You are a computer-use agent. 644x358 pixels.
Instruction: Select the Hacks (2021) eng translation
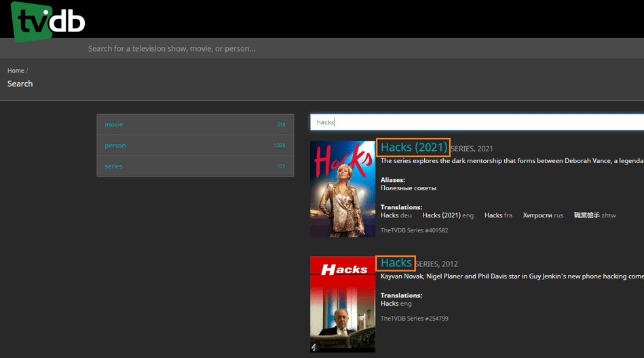coord(448,215)
